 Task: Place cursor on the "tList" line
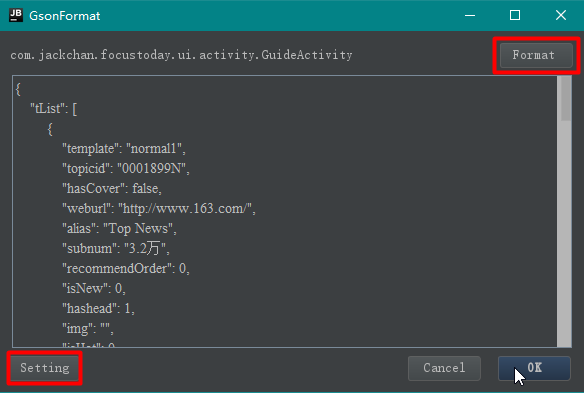point(54,109)
